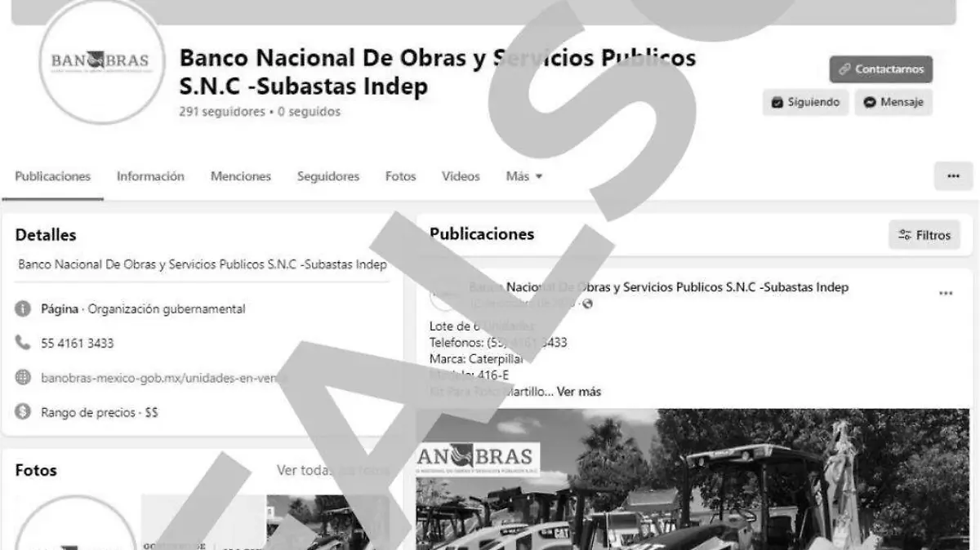Open the Banobras profile picture
The image size is (980, 550).
click(102, 62)
